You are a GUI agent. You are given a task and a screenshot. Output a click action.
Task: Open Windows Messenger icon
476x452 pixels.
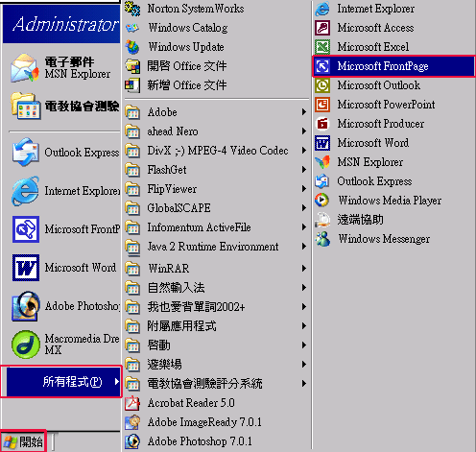pyautogui.click(x=322, y=239)
